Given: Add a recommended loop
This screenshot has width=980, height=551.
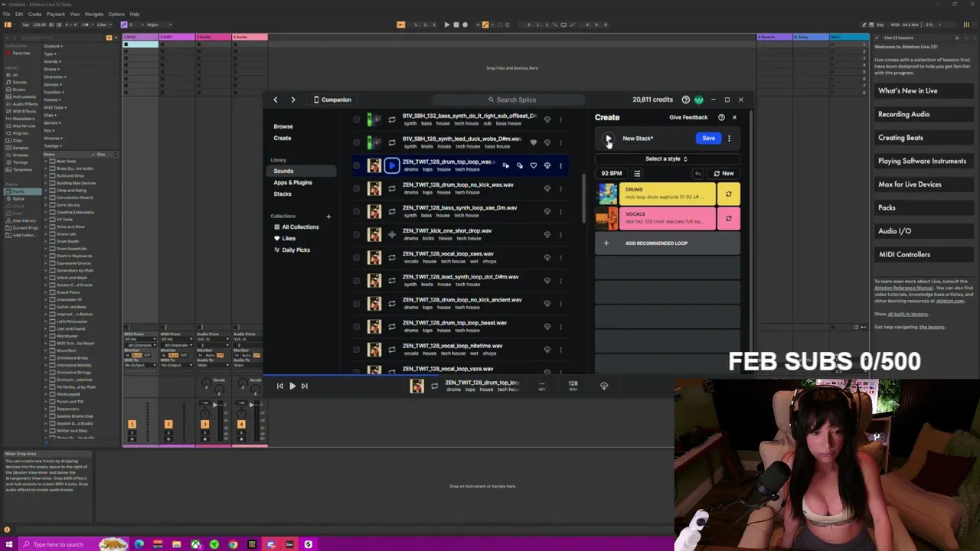Looking at the screenshot, I should click(x=668, y=243).
